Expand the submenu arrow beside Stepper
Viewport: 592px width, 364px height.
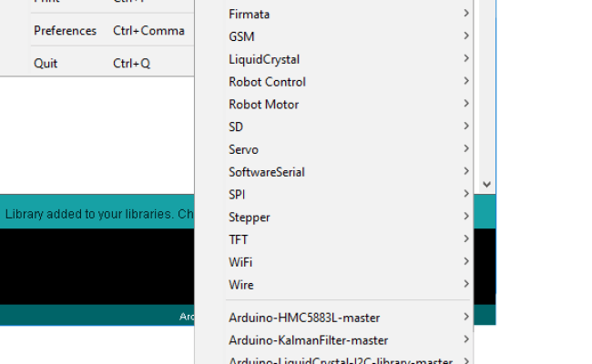466,217
